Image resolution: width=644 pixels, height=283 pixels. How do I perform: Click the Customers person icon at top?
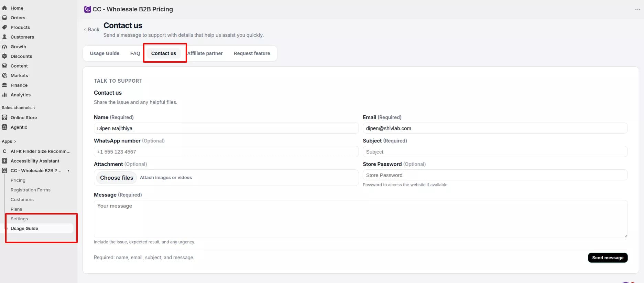point(4,37)
